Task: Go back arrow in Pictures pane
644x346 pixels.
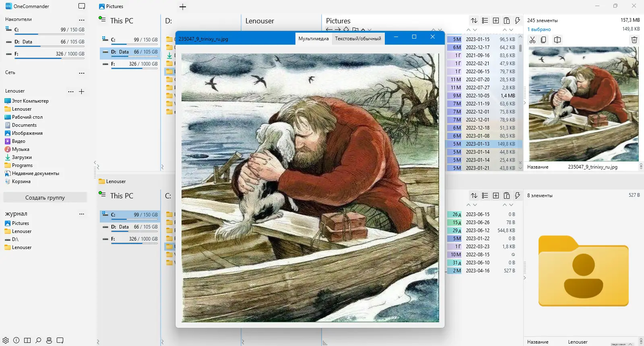Action: coord(329,29)
